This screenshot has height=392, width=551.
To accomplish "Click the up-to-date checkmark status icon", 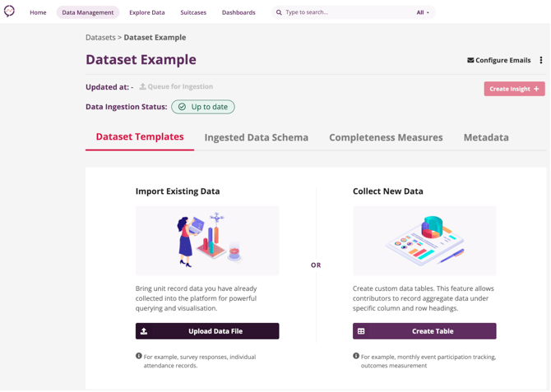I will [183, 107].
